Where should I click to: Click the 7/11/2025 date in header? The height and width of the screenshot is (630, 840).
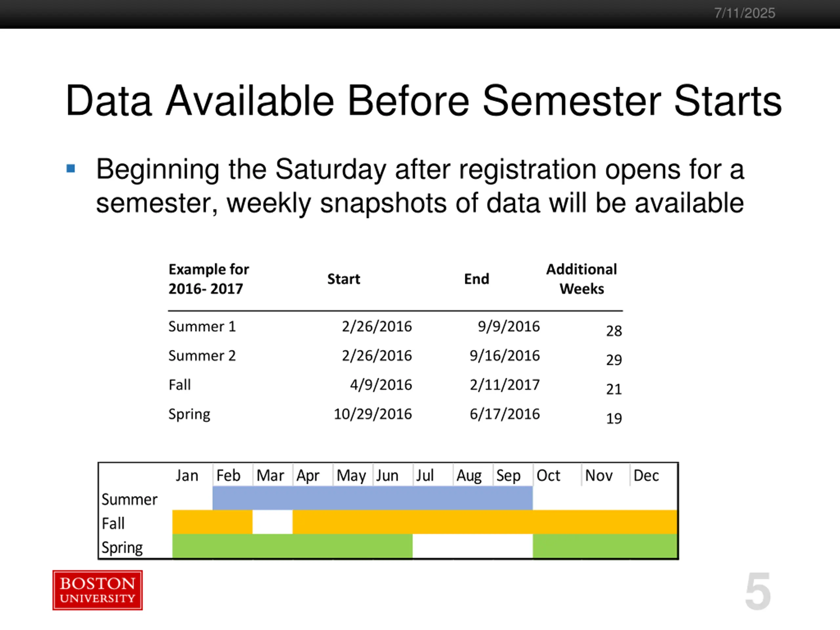tap(744, 13)
